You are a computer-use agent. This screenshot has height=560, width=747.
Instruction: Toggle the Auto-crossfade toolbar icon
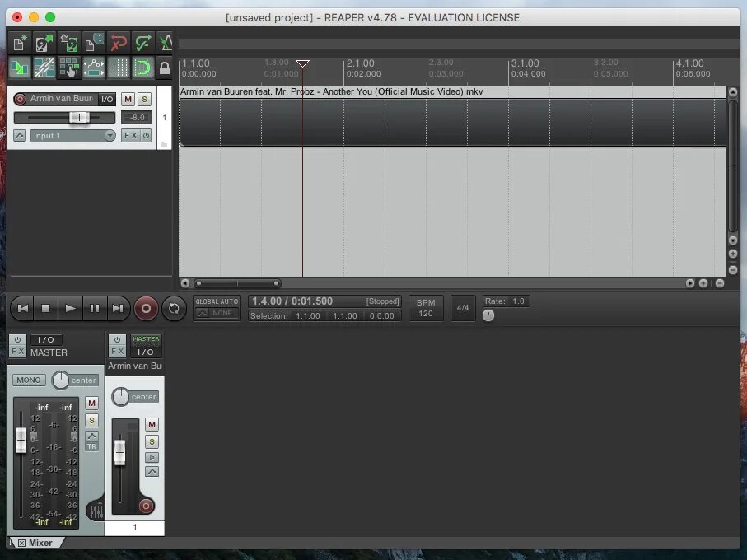pos(20,68)
